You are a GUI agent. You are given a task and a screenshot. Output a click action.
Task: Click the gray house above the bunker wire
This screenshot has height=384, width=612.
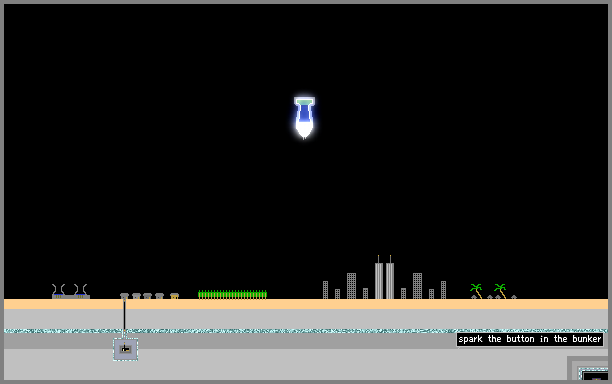click(125, 296)
